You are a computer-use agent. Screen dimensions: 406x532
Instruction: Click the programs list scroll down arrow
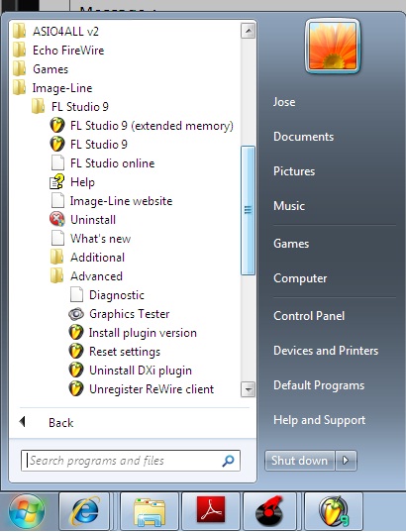[x=248, y=388]
